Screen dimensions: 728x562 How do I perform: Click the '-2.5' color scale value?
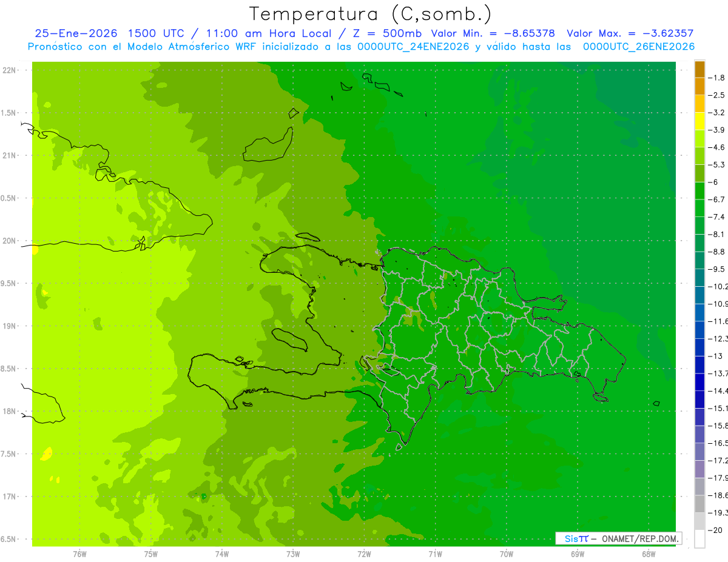click(x=716, y=95)
